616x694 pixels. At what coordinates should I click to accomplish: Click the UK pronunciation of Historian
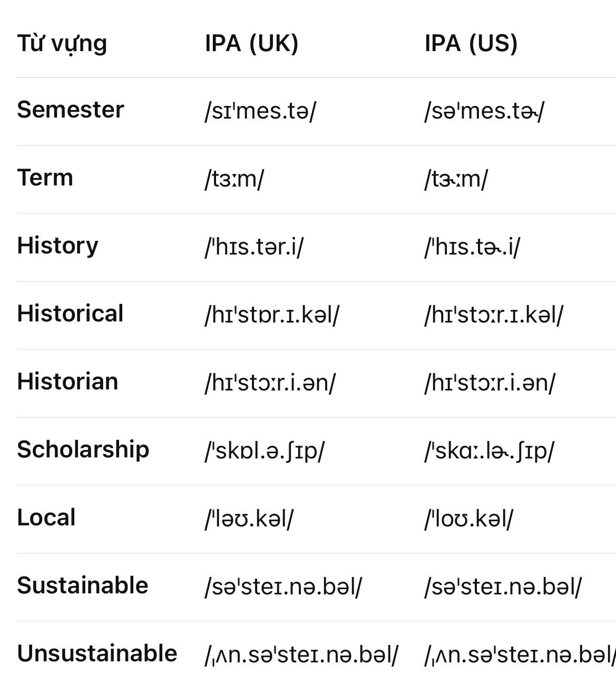(x=270, y=383)
